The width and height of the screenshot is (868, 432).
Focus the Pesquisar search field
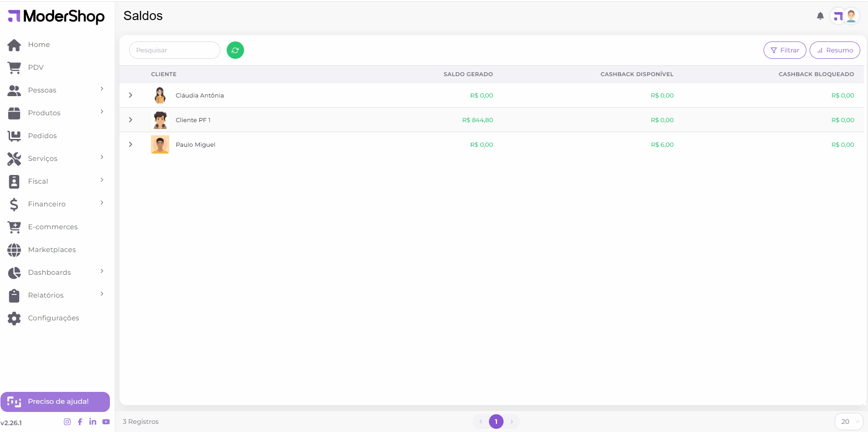click(175, 50)
